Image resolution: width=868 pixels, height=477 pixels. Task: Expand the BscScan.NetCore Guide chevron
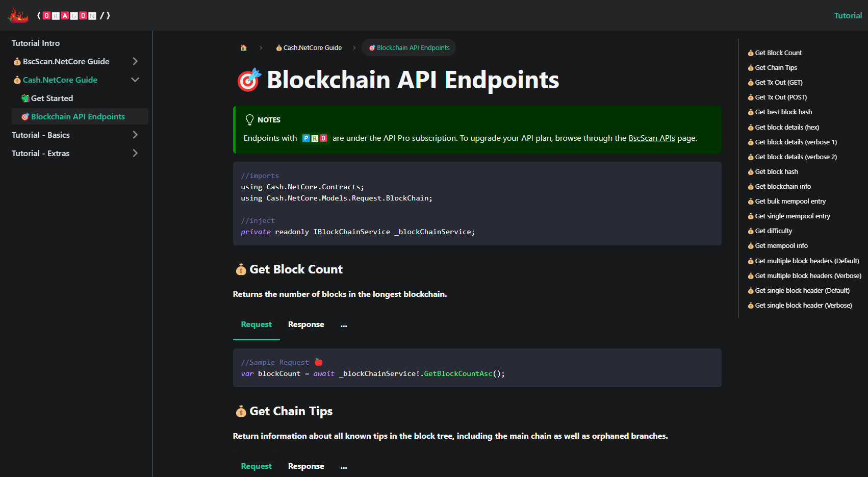tap(135, 62)
